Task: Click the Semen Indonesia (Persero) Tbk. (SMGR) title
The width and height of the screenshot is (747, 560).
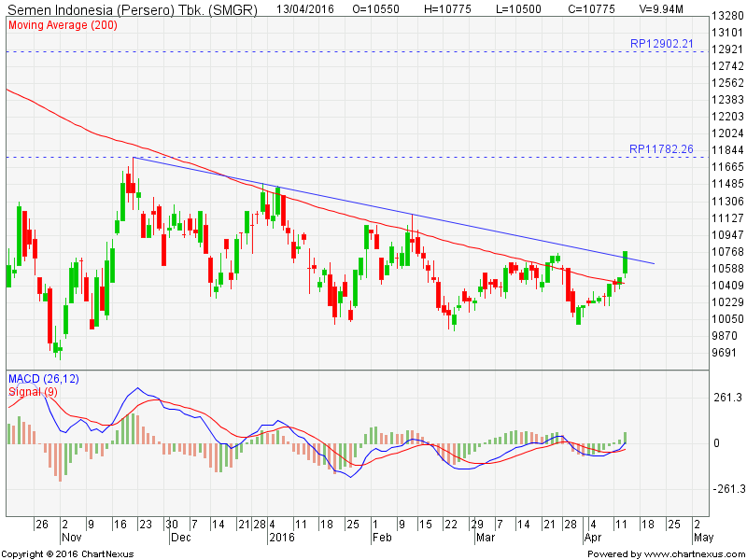Action: tap(133, 9)
